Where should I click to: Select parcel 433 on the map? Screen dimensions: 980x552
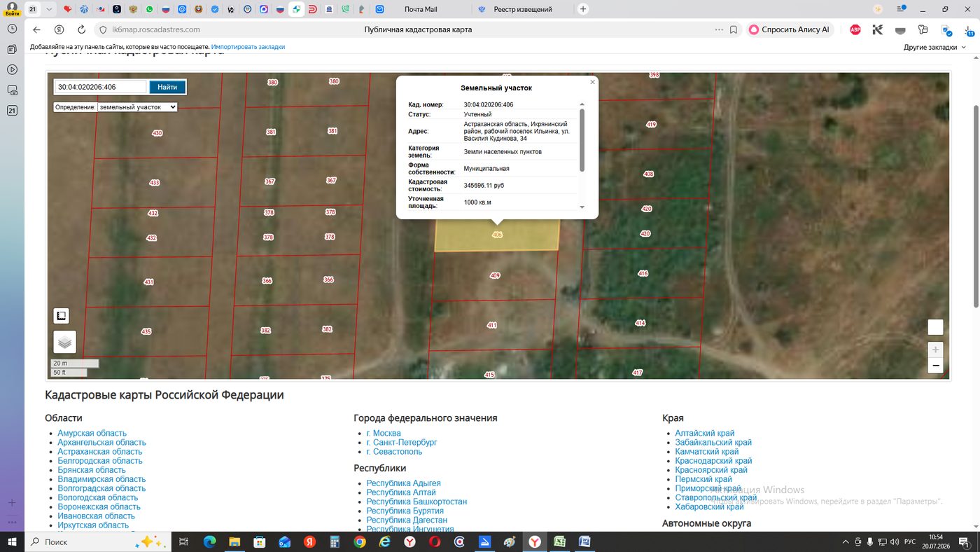155,183
